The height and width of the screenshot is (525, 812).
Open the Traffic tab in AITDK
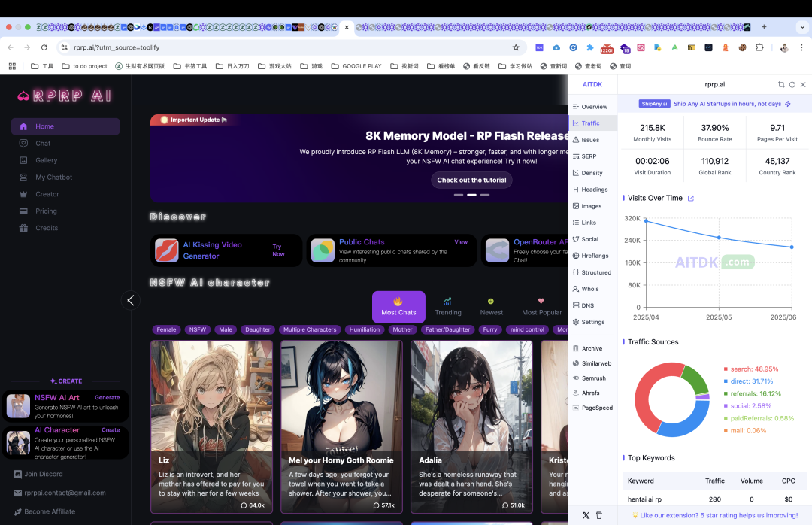coord(593,123)
